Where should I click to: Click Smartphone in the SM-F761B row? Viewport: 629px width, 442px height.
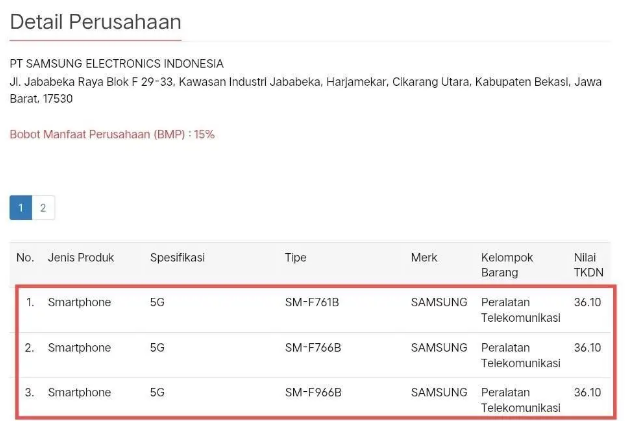[79, 302]
